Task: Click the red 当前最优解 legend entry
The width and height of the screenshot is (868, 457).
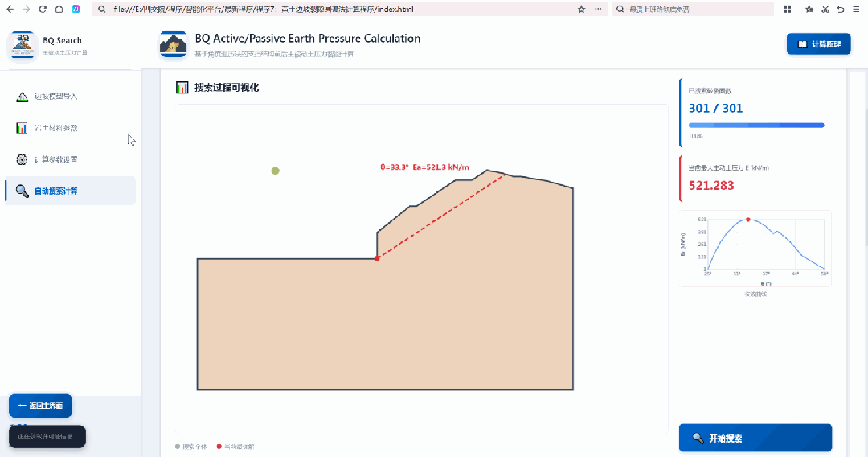Action: tap(235, 447)
